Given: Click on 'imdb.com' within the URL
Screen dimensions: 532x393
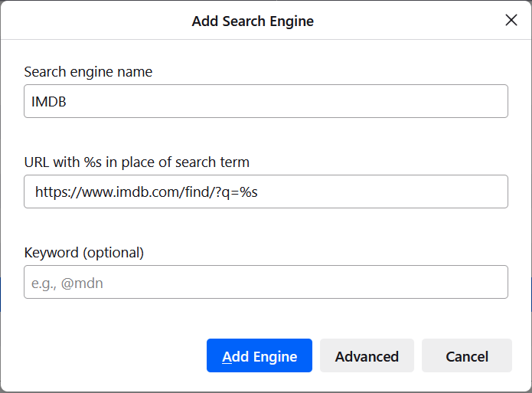Looking at the screenshot, I should (x=144, y=192).
